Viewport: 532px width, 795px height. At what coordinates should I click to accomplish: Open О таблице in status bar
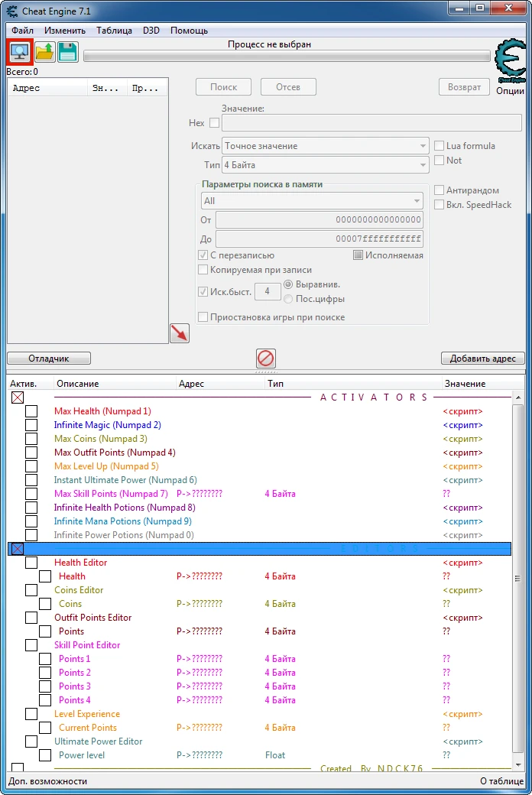point(502,781)
